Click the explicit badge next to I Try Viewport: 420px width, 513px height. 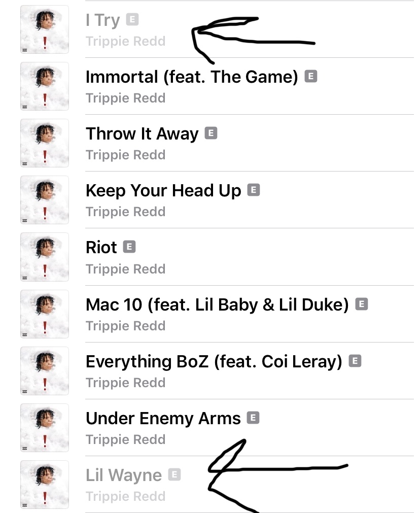click(x=132, y=19)
